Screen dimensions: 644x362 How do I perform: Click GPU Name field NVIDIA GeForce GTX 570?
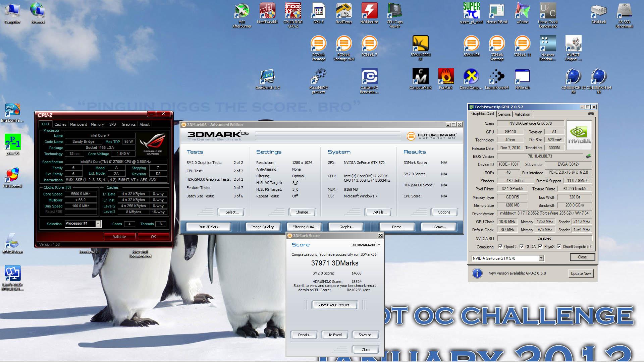[x=530, y=123]
